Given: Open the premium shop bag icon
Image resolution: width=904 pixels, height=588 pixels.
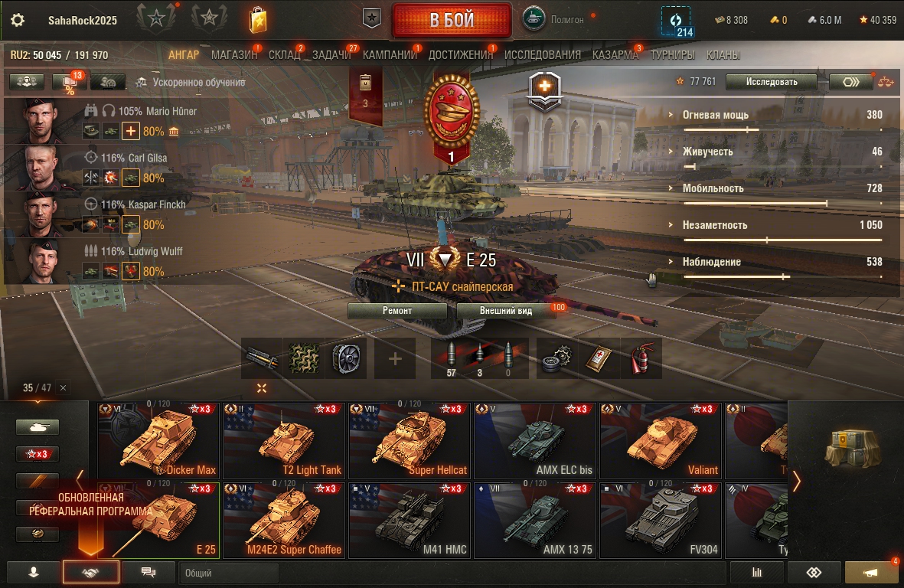Looking at the screenshot, I should coord(258,20).
